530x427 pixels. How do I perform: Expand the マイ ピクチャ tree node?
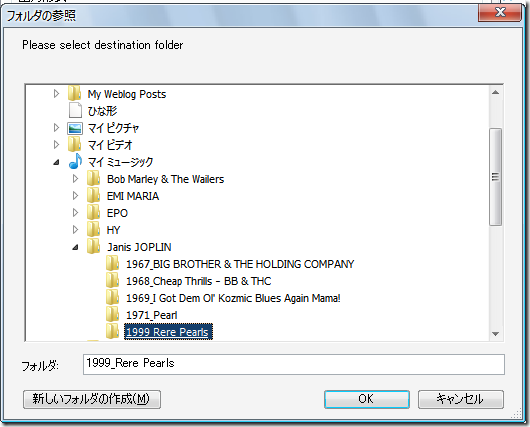[56, 128]
